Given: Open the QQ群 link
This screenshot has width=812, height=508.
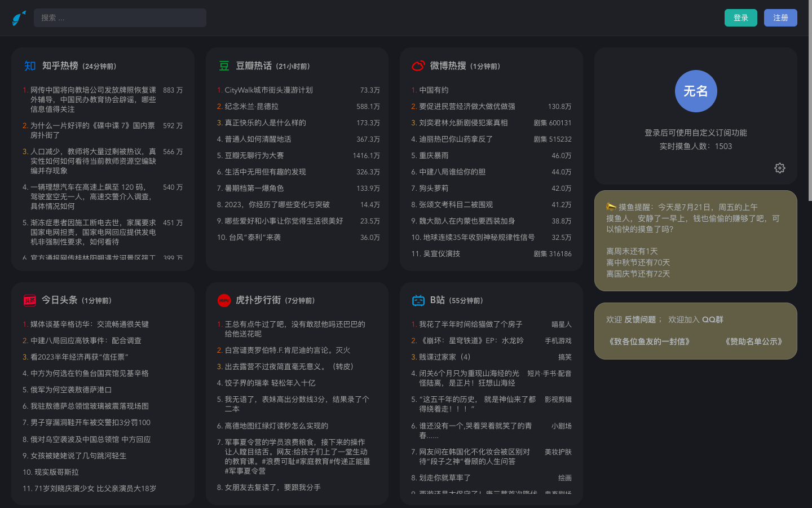Looking at the screenshot, I should (713, 319).
